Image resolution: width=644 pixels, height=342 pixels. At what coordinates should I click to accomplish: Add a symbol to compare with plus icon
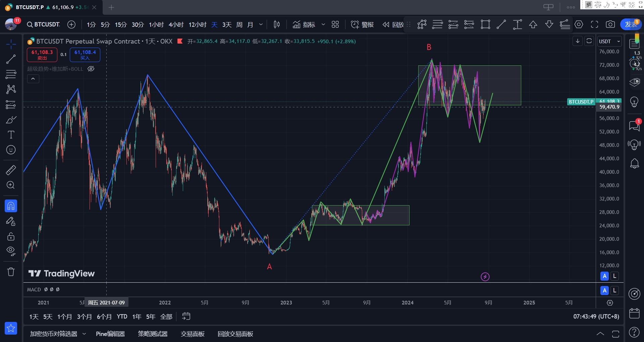click(x=71, y=24)
